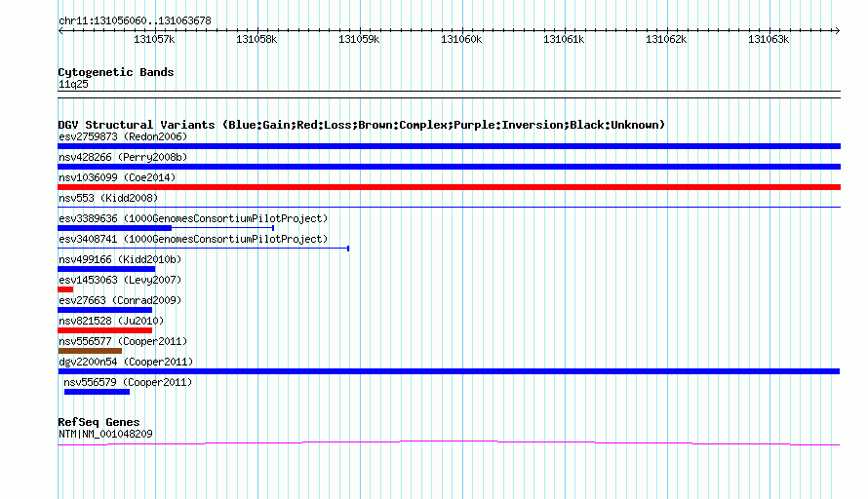The height and width of the screenshot is (499, 868).
Task: Click the 131058k ruler label
Action: click(256, 39)
